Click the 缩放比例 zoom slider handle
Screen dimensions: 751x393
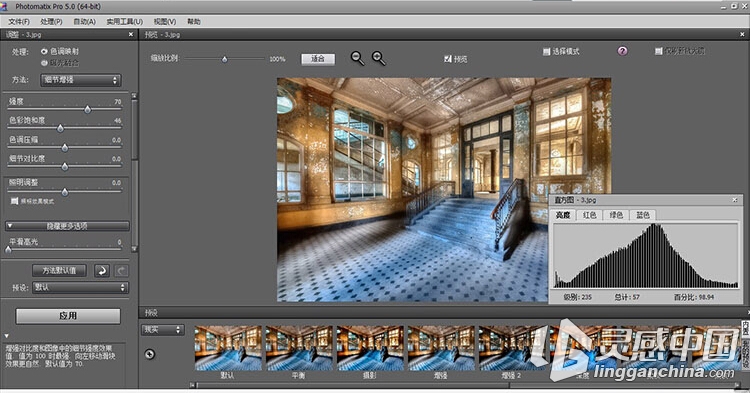click(x=224, y=59)
